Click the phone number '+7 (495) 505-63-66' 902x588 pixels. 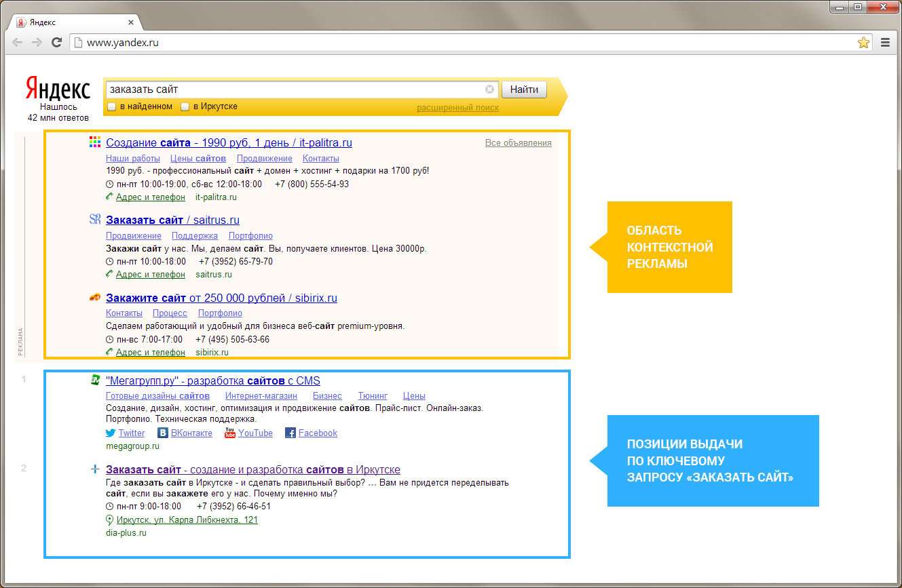pos(232,340)
